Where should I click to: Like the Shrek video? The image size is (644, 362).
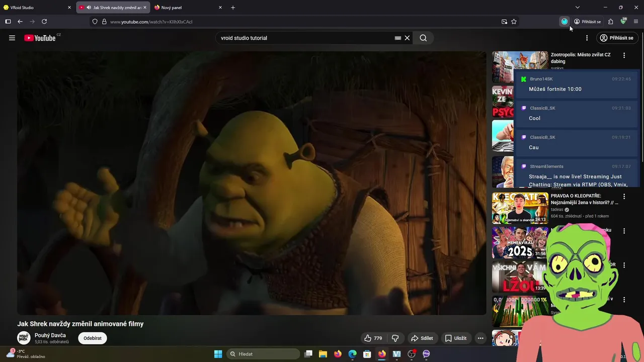[x=373, y=338]
